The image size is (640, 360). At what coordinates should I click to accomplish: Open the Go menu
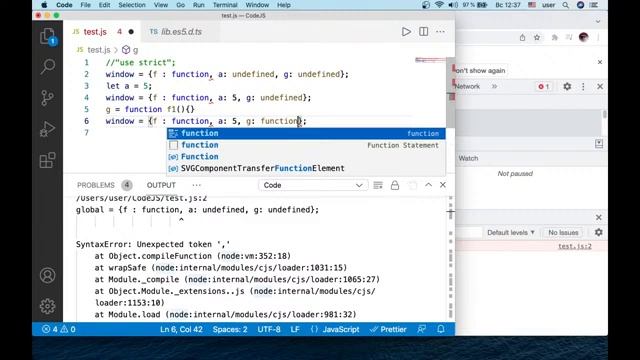[180, 5]
